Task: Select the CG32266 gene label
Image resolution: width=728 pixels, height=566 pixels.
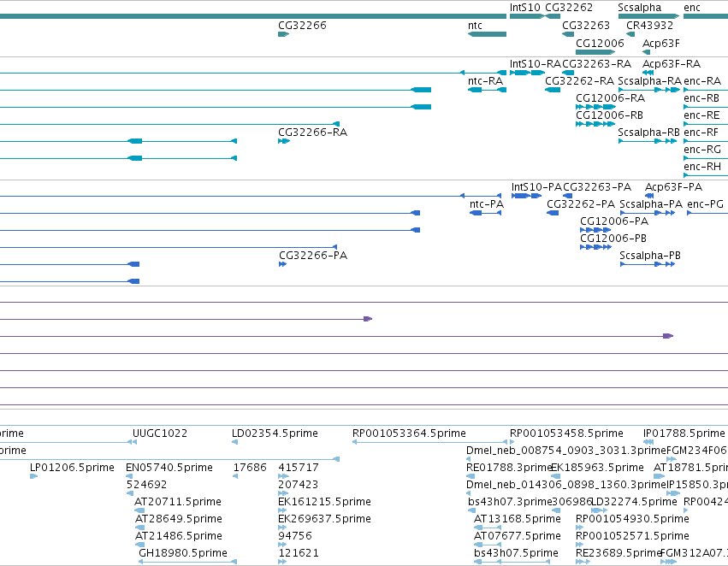Action: pos(302,26)
